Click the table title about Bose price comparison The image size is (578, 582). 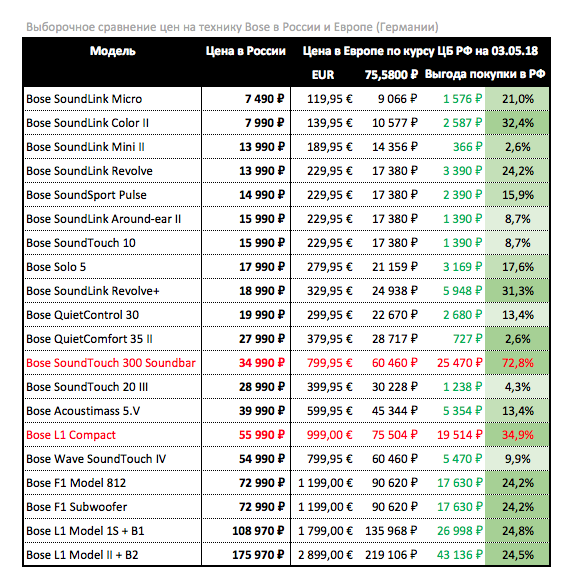(232, 27)
